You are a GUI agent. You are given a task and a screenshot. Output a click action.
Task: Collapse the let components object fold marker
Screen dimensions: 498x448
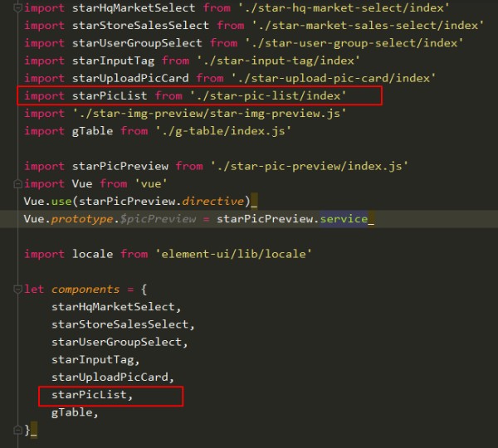coord(17,290)
